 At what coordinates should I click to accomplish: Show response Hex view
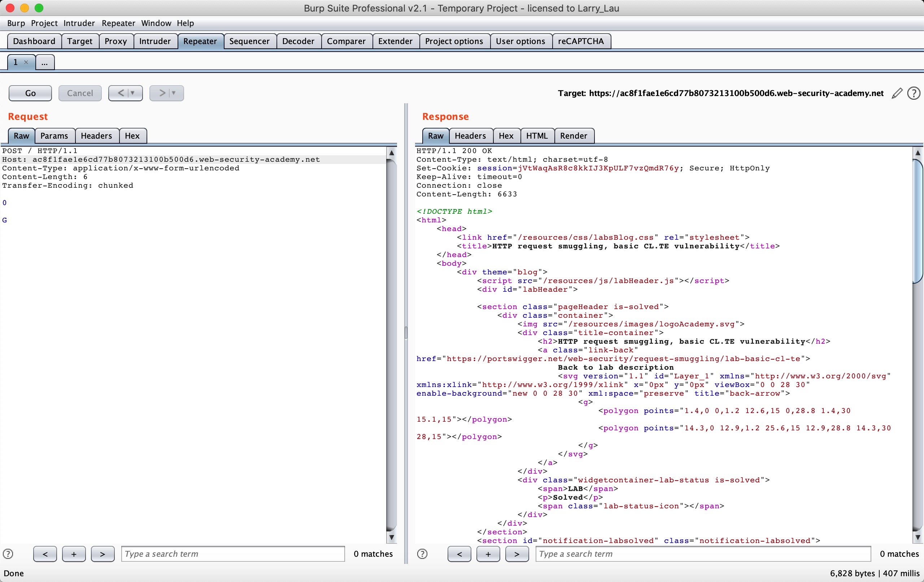pos(506,135)
